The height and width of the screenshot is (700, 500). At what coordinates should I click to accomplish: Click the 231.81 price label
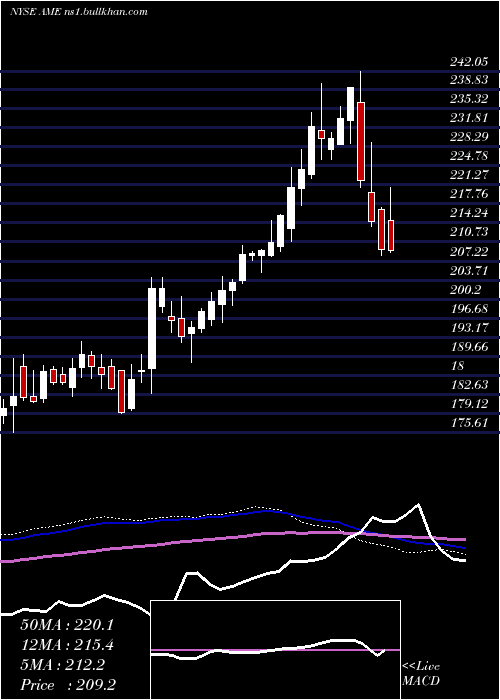point(468,118)
